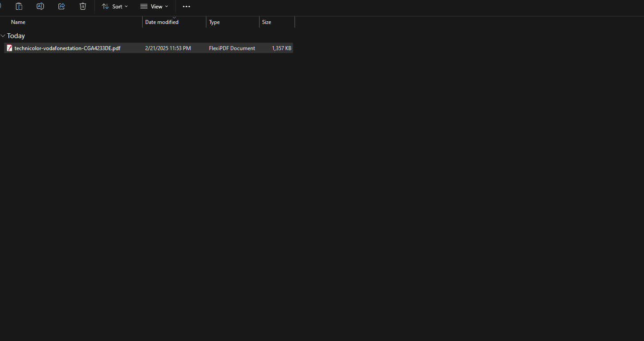Click the Type column header
Viewport: 644px width, 341px height.
tap(214, 22)
